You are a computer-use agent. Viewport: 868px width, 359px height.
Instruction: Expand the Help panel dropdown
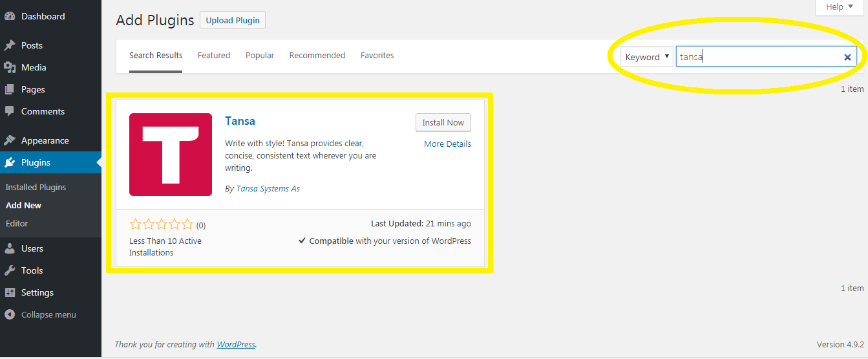click(840, 7)
